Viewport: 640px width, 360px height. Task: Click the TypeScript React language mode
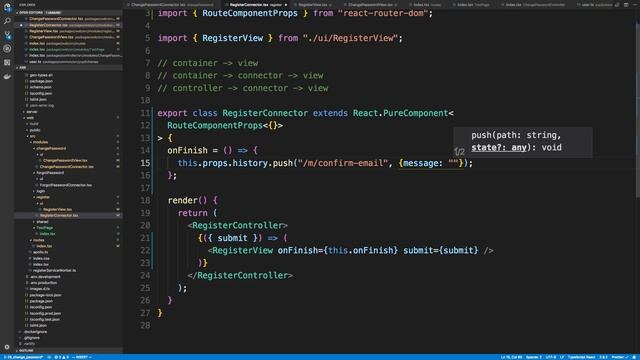click(582, 357)
